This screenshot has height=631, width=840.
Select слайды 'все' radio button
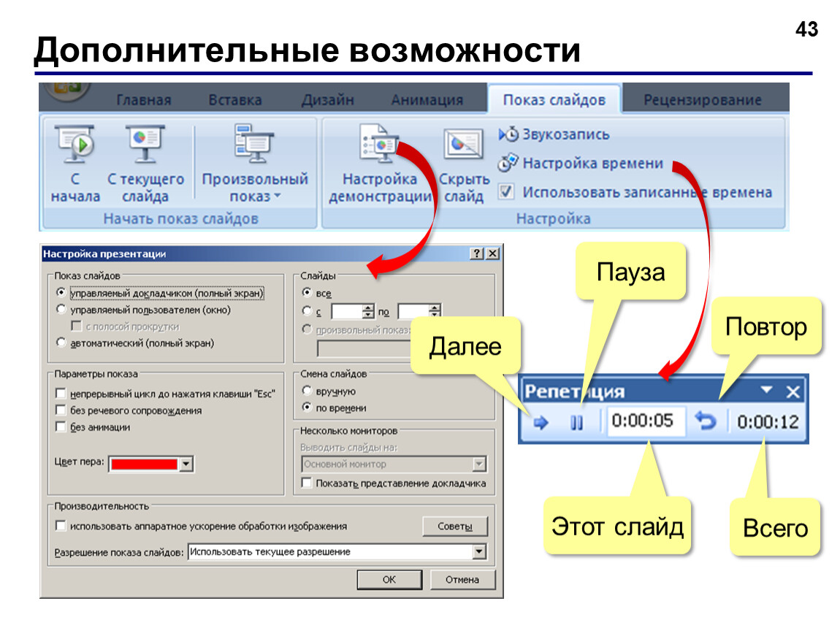pyautogui.click(x=307, y=292)
